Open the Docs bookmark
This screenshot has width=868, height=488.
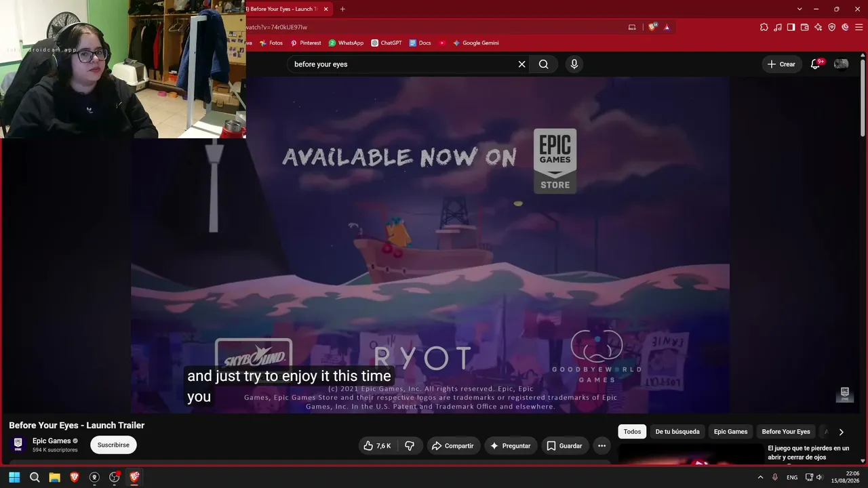(420, 43)
